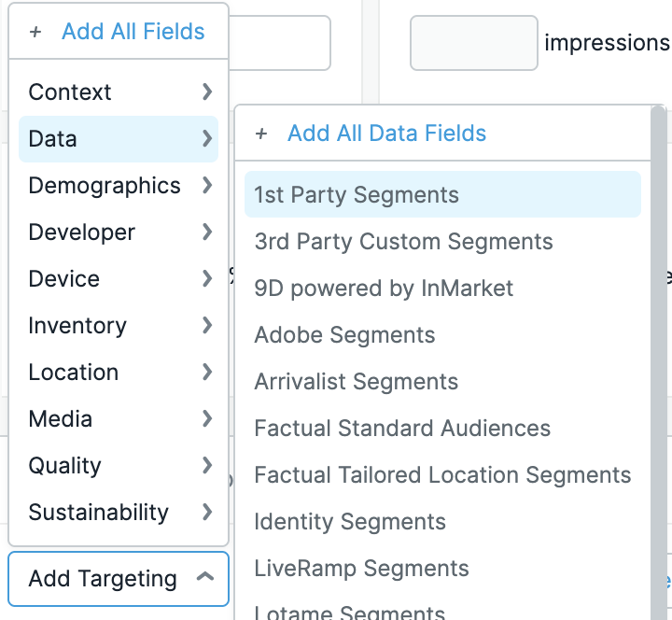This screenshot has height=620, width=672.
Task: Open the Device category
Action: coord(64,279)
